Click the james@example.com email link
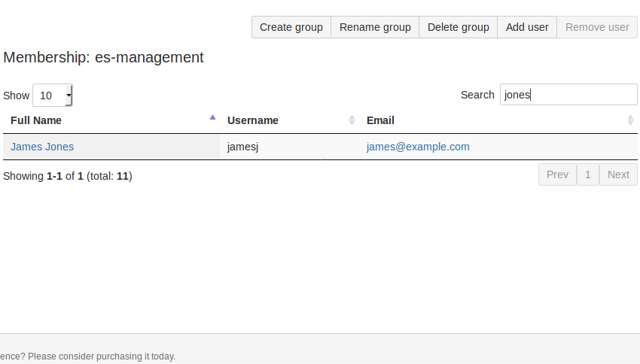Screen dimensions: 640x364 pos(418,147)
